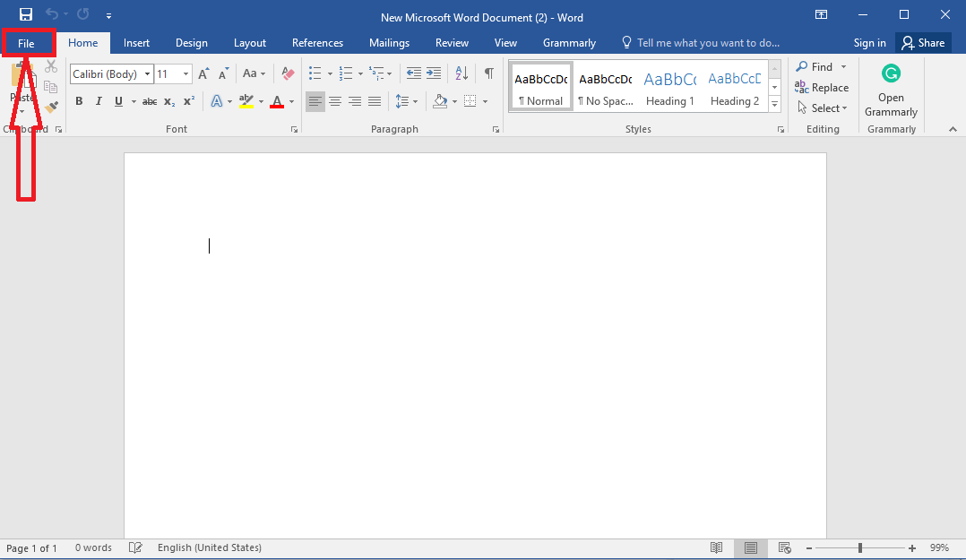Go to the References tab

(x=317, y=42)
